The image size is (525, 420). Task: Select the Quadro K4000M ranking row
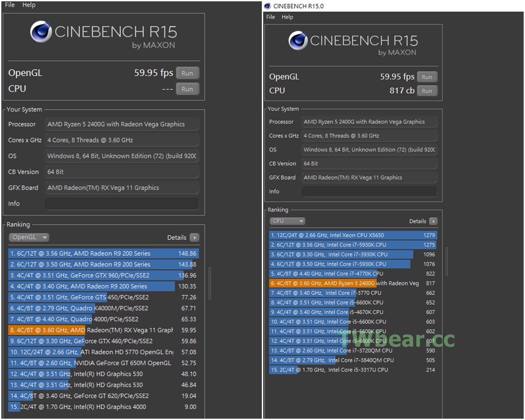point(104,308)
